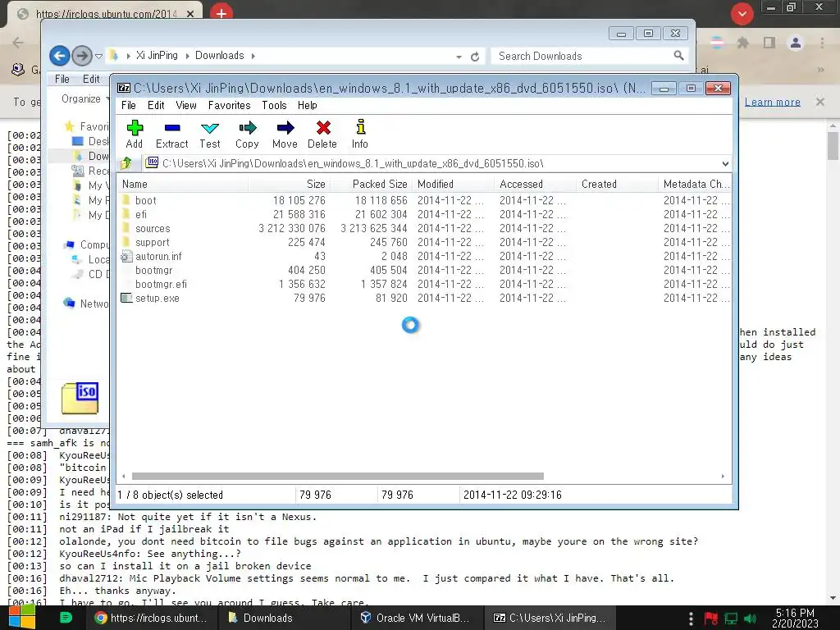Close the irclogs.ubuntu.com browser tab
This screenshot has height=630, width=840.
point(190,14)
